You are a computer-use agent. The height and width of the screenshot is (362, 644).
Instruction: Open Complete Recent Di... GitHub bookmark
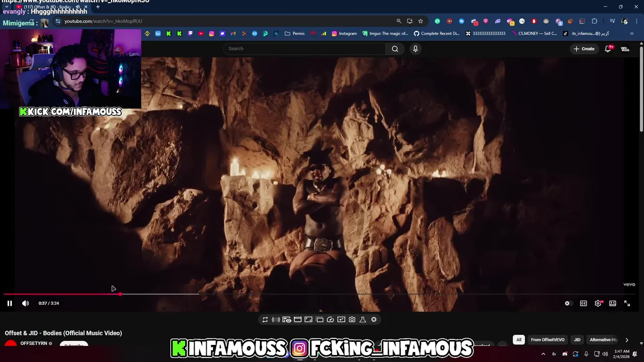[437, 34]
